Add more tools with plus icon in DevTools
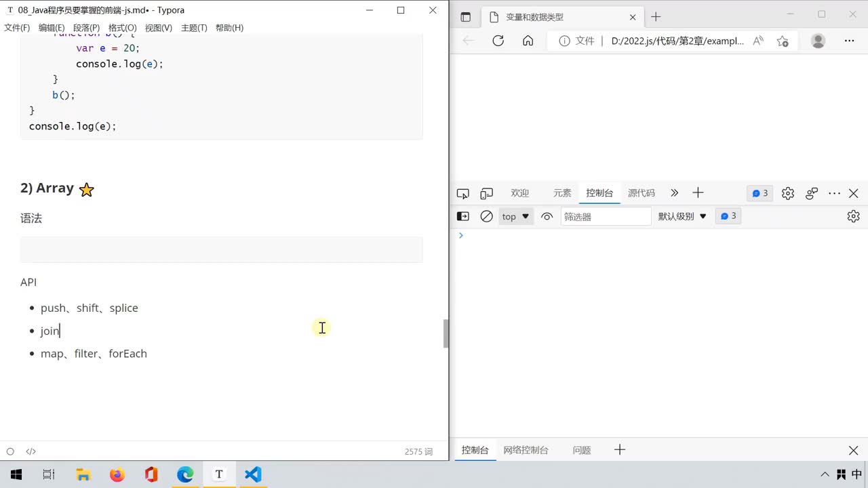Screen dimensions: 868x488 (x=698, y=193)
